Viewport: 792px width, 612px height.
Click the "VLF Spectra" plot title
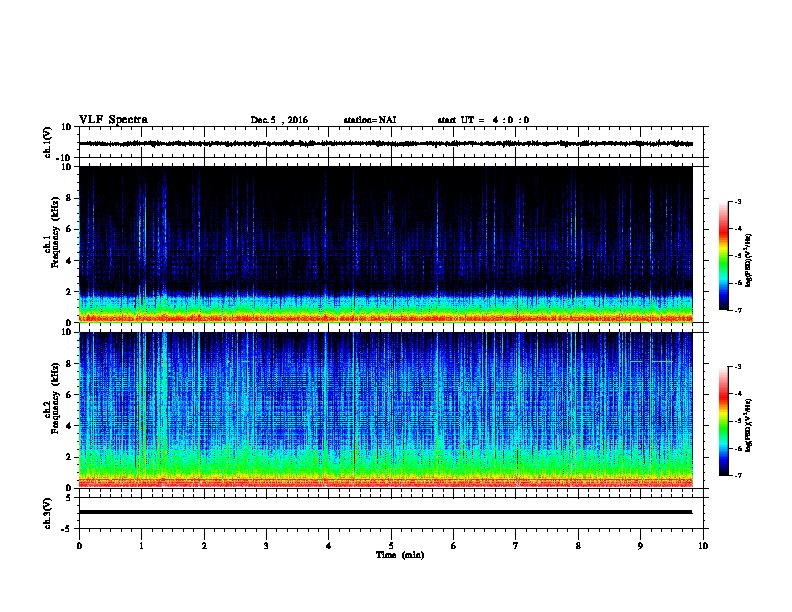pos(113,120)
